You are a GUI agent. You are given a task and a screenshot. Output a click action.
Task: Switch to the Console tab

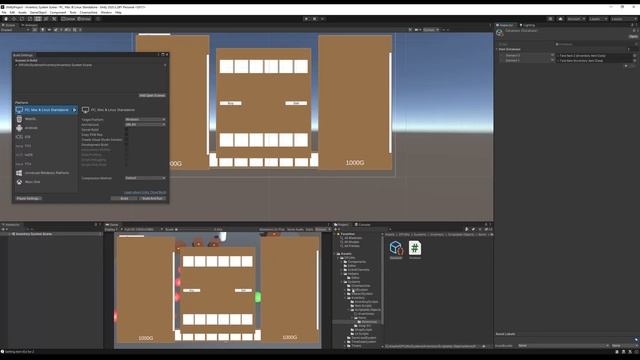click(x=363, y=224)
